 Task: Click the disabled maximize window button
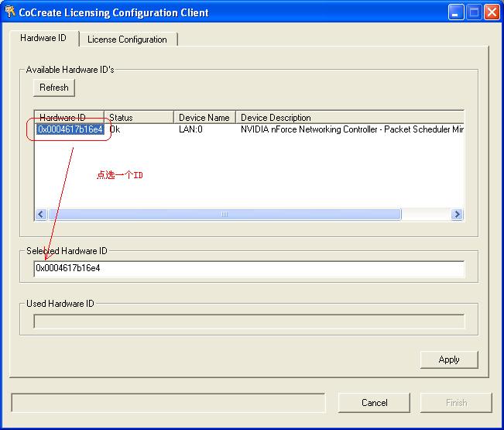pos(474,12)
